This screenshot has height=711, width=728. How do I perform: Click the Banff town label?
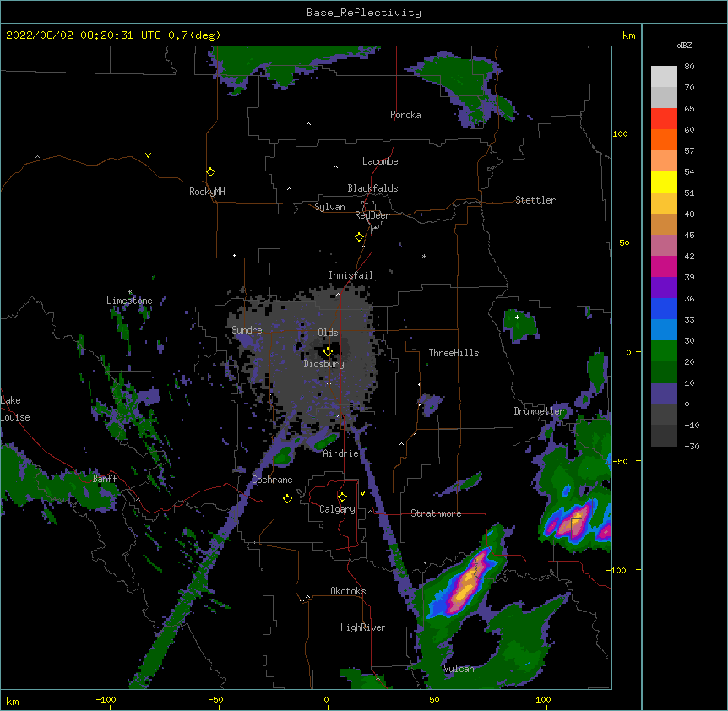click(x=105, y=479)
